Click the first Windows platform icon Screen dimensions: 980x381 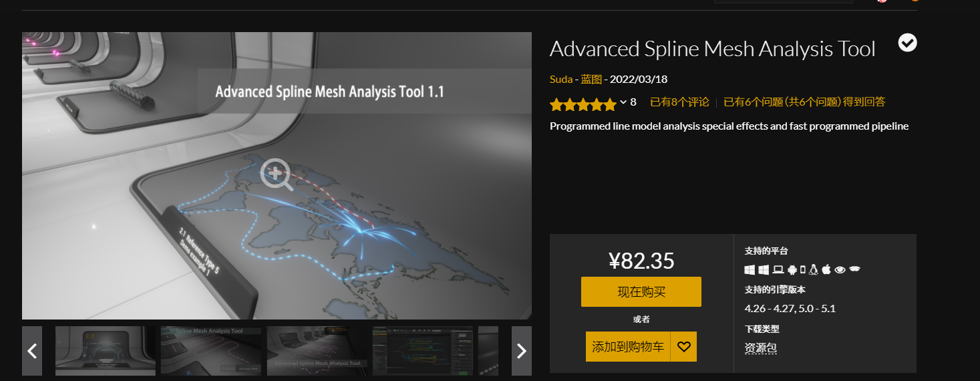(x=750, y=270)
